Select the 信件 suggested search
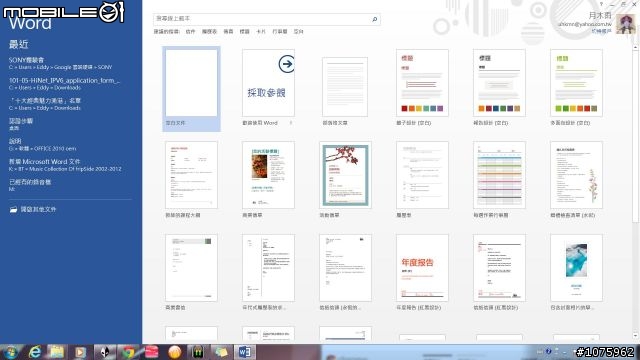640x360 pixels. (190, 31)
